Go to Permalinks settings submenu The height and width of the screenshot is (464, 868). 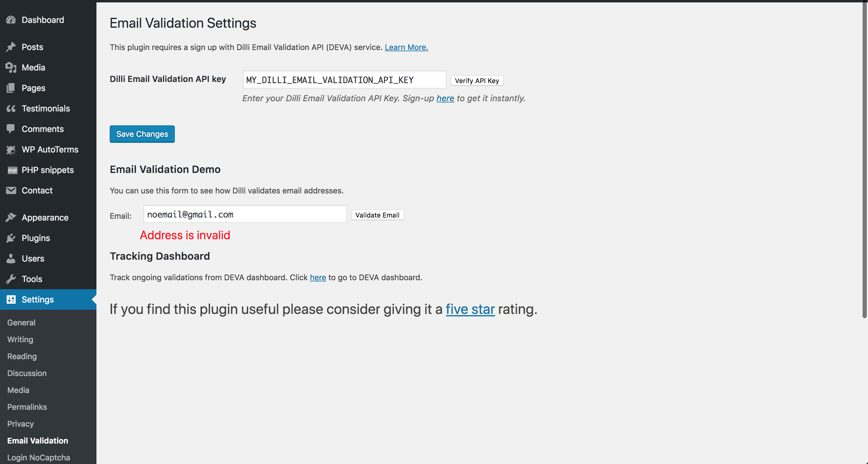click(x=27, y=407)
